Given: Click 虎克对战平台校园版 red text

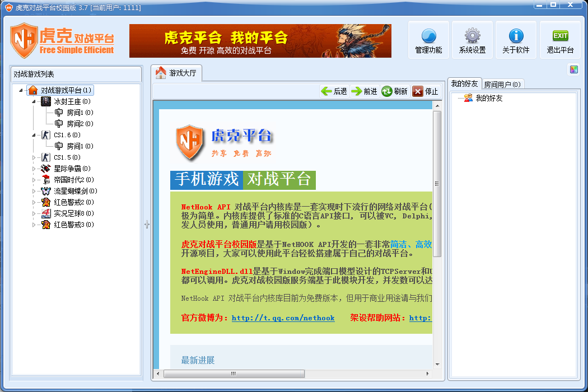Looking at the screenshot, I should (219, 245).
